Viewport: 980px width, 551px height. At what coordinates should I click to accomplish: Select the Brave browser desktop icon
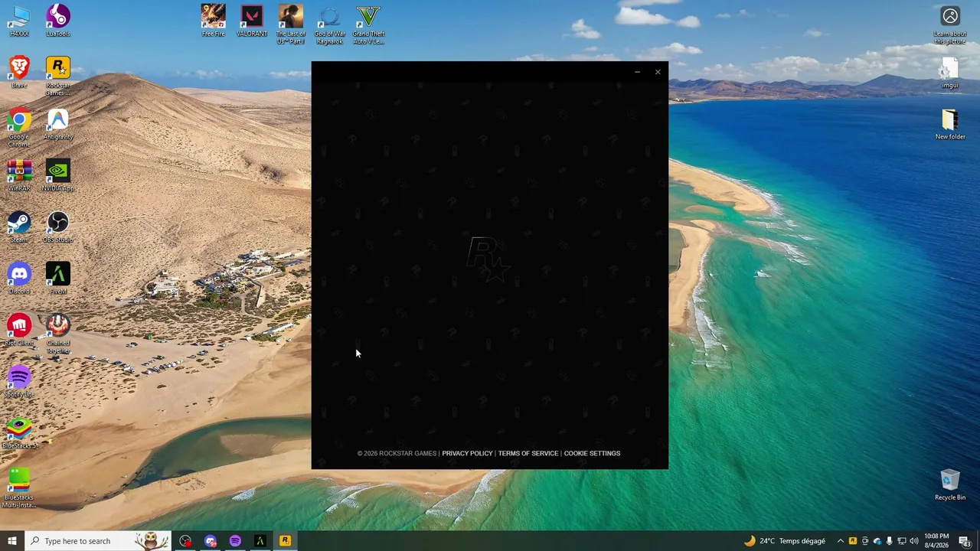(x=19, y=72)
